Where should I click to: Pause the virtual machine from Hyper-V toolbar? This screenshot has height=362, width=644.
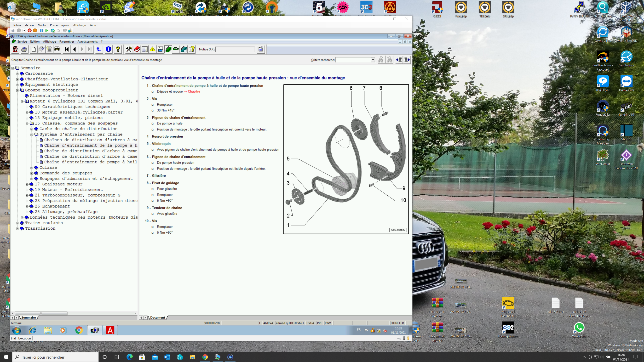point(41,30)
